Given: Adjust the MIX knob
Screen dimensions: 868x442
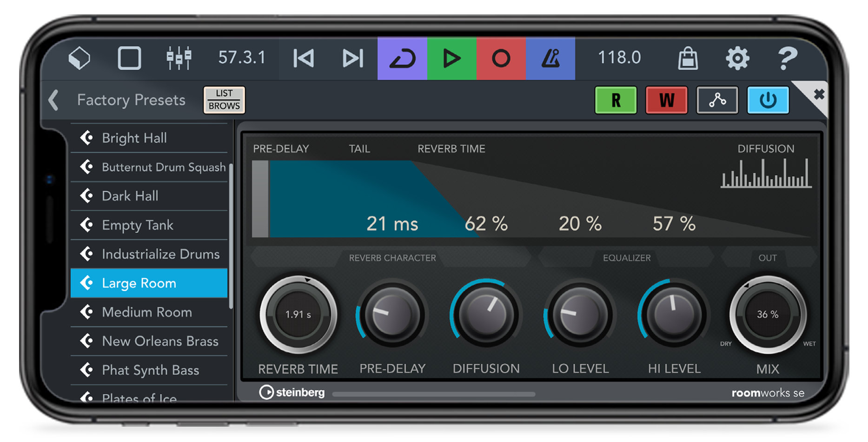Looking at the screenshot, I should click(x=768, y=314).
